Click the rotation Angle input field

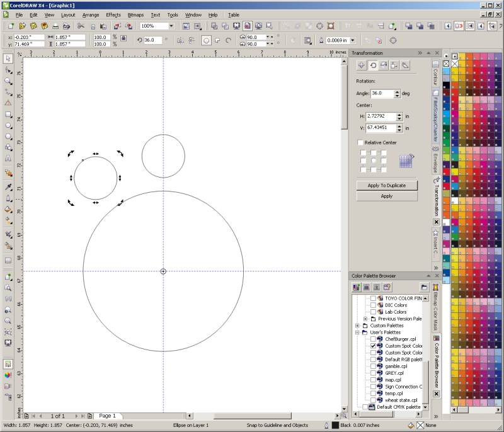click(382, 93)
